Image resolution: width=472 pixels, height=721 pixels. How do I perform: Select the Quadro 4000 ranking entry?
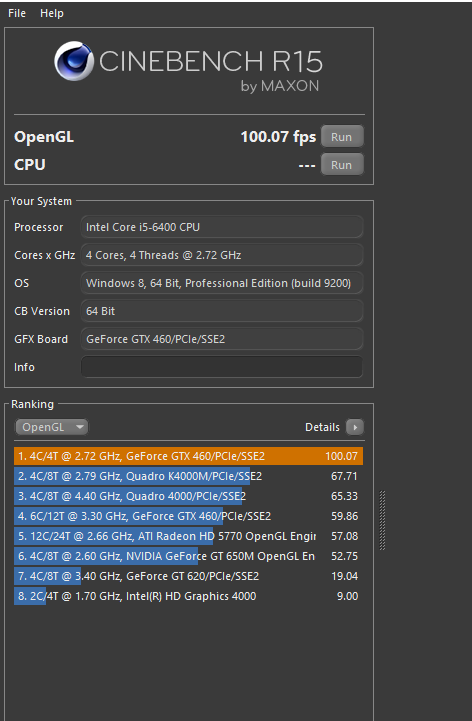pos(188,496)
